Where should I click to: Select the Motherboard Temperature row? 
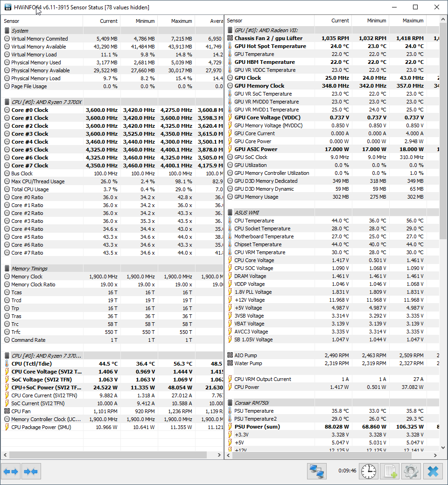[x=332, y=236]
